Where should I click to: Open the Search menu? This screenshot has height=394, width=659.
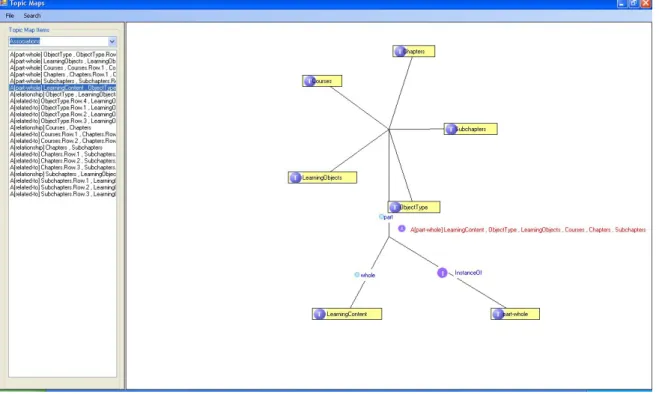coord(32,16)
